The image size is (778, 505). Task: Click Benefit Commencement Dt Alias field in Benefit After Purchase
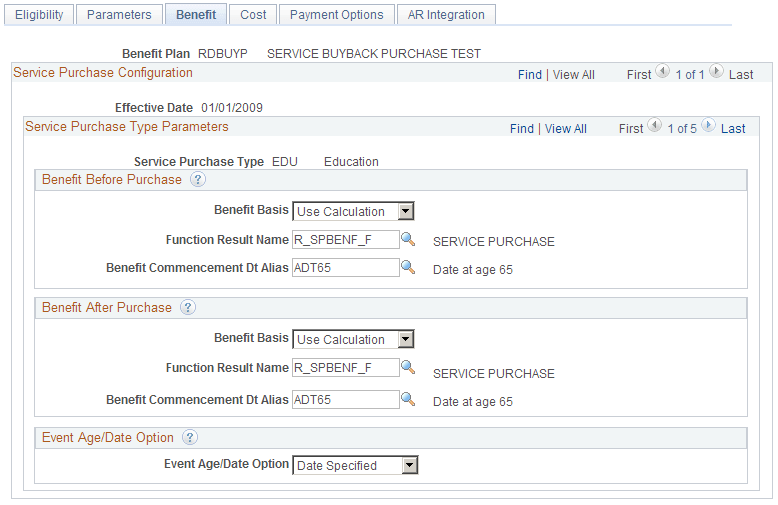346,399
